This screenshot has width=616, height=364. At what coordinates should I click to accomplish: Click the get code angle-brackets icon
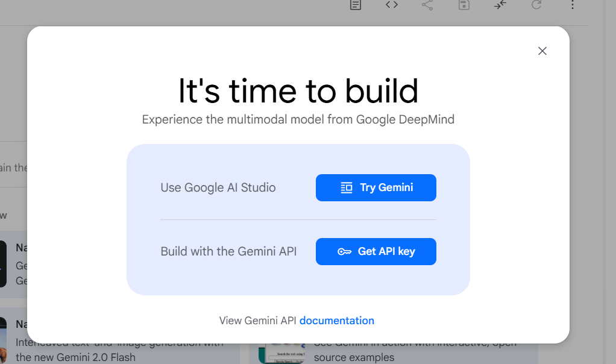point(392,5)
